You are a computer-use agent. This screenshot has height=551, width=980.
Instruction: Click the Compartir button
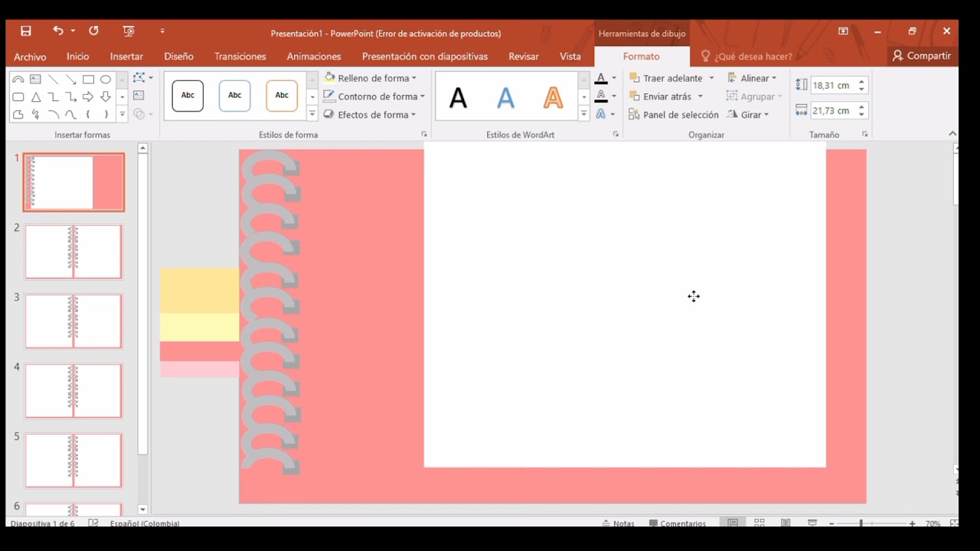(922, 56)
